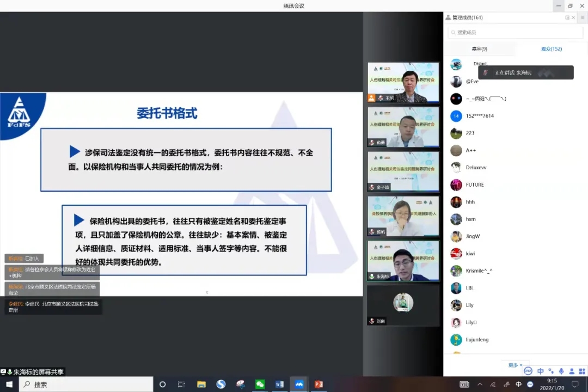Toggle punctuation mode on the iFLY bar
588x392 pixels.
point(551,371)
